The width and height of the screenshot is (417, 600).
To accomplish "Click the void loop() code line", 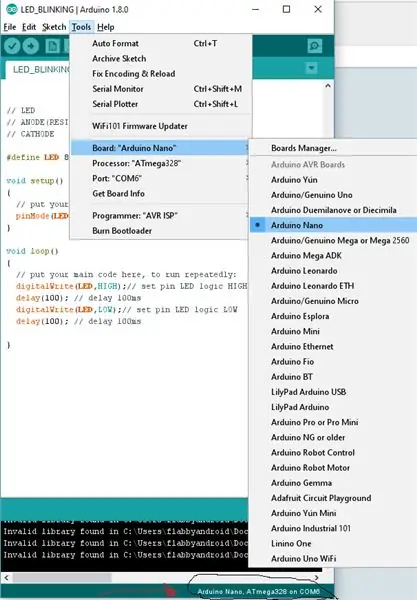I will coord(32,251).
